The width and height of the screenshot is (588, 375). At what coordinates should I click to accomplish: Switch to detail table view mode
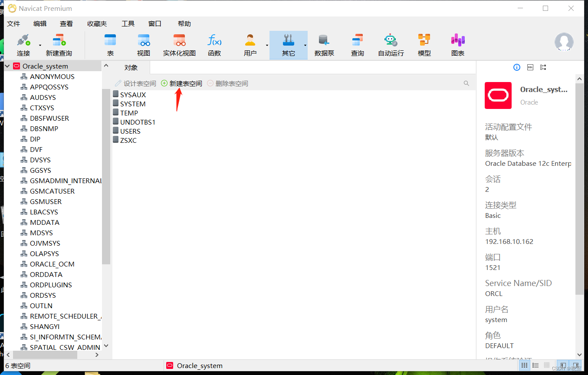[547, 365]
